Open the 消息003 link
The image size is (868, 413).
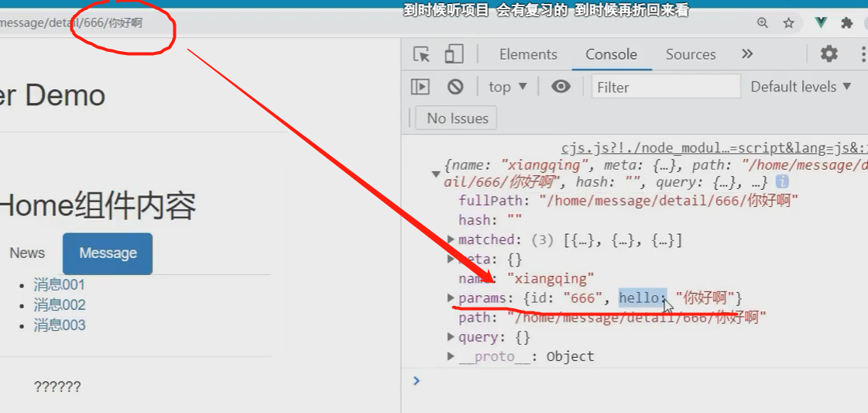click(x=59, y=325)
